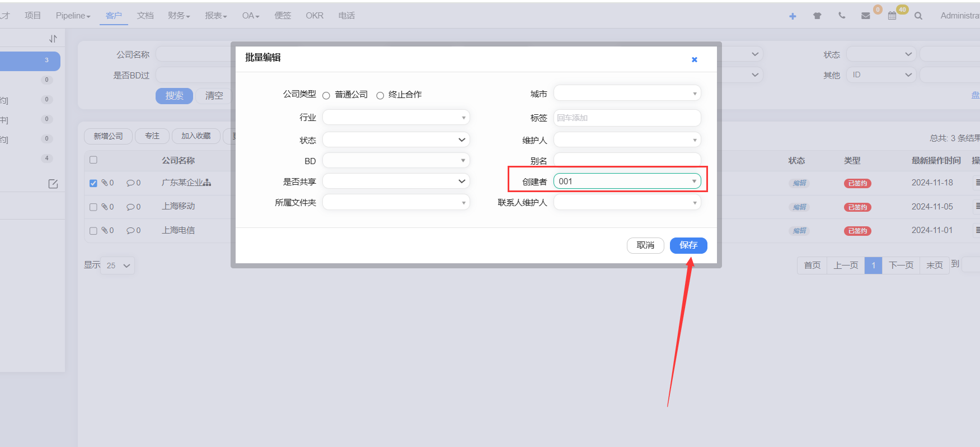Click the 标签 input field

[x=627, y=118]
